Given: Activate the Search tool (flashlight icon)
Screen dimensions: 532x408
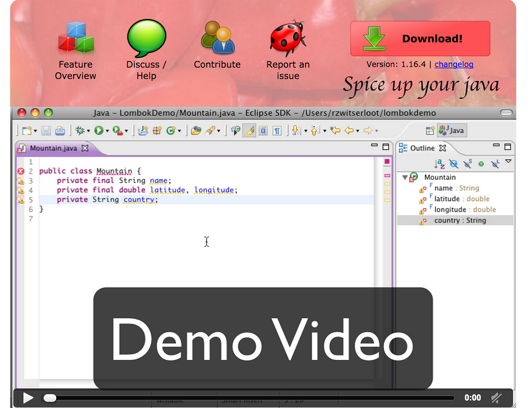Looking at the screenshot, I should pos(209,130).
